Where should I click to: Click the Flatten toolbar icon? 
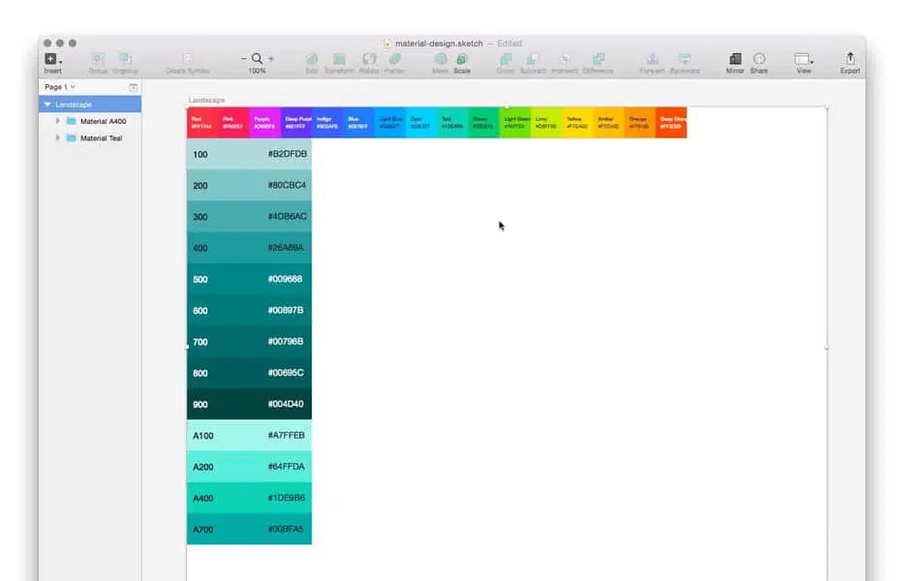[x=395, y=58]
